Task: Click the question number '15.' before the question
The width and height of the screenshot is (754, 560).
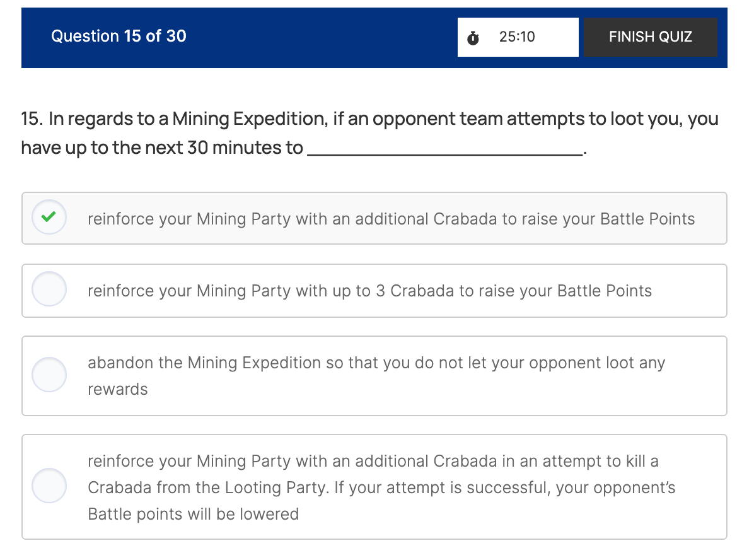Action: coord(32,119)
